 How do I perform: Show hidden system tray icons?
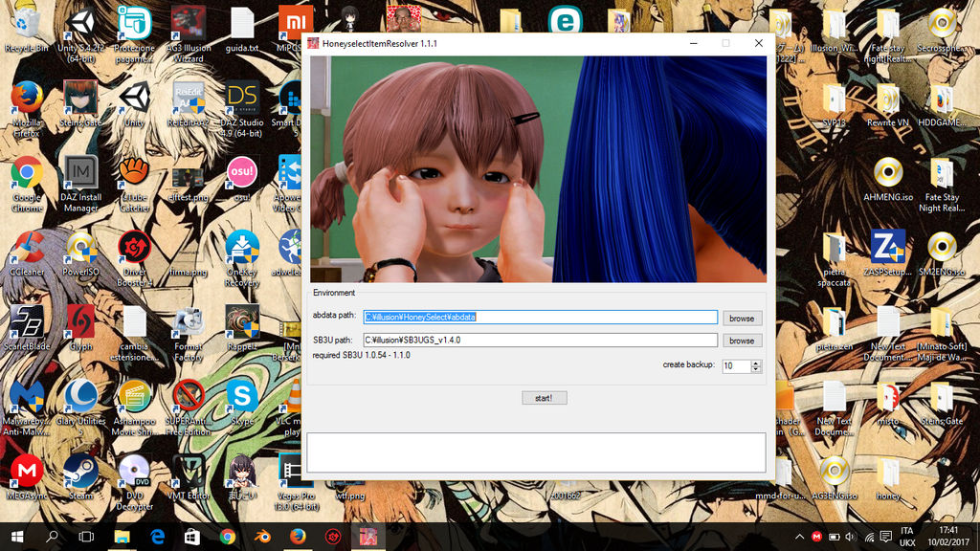tap(799, 537)
